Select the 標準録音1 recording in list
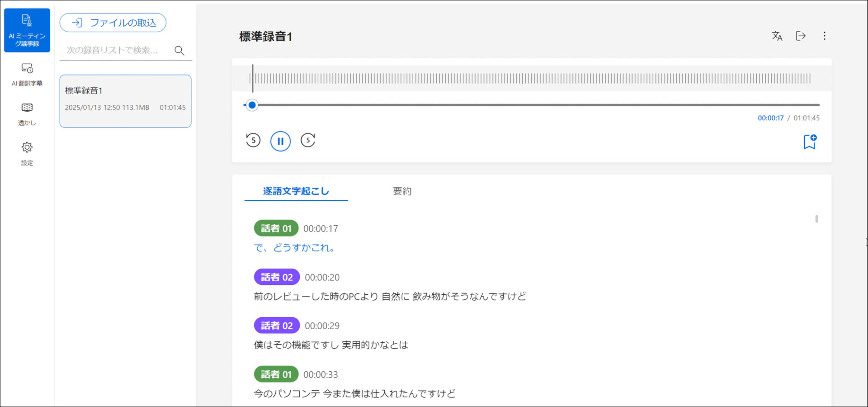 click(125, 101)
